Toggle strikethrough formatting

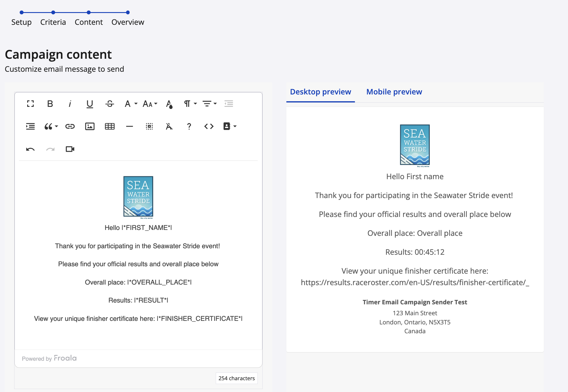(110, 104)
